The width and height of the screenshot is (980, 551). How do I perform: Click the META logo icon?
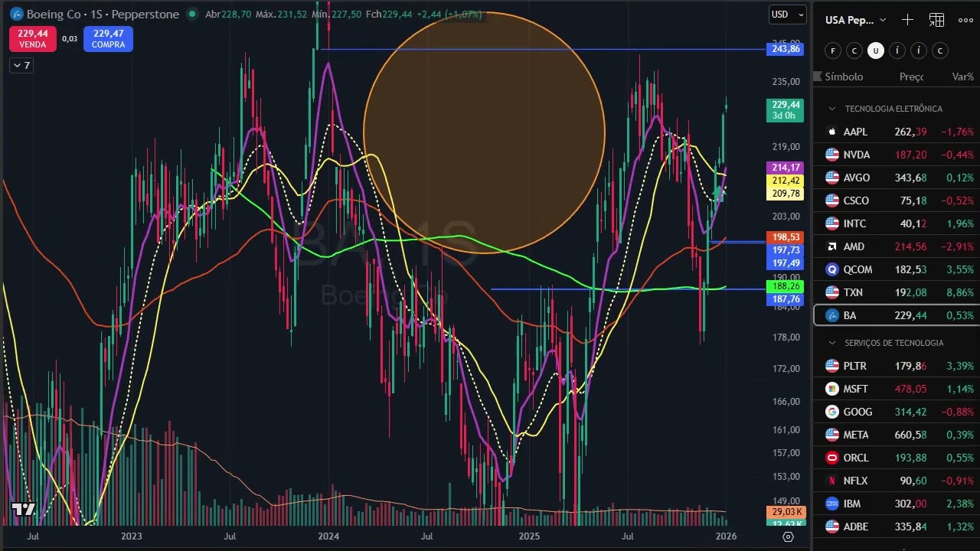click(x=832, y=435)
